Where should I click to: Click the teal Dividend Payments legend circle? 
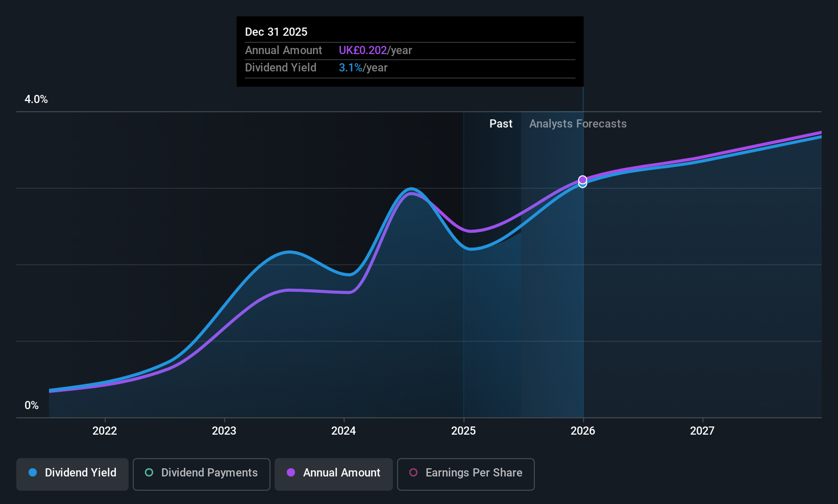149,472
